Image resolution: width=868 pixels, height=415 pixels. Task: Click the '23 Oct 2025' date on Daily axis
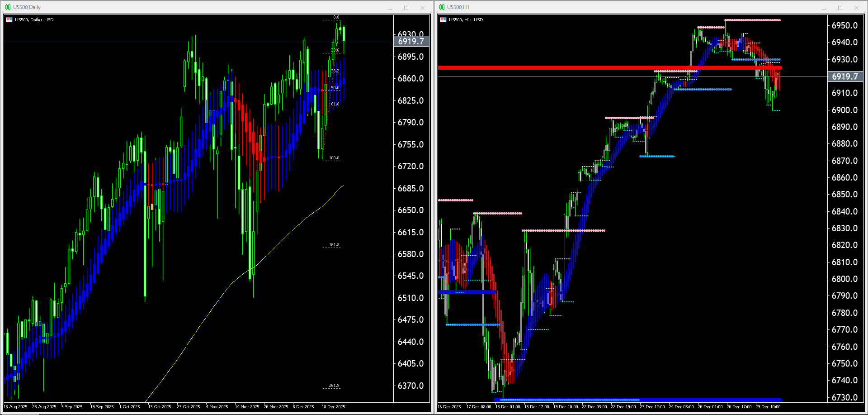pyautogui.click(x=189, y=407)
